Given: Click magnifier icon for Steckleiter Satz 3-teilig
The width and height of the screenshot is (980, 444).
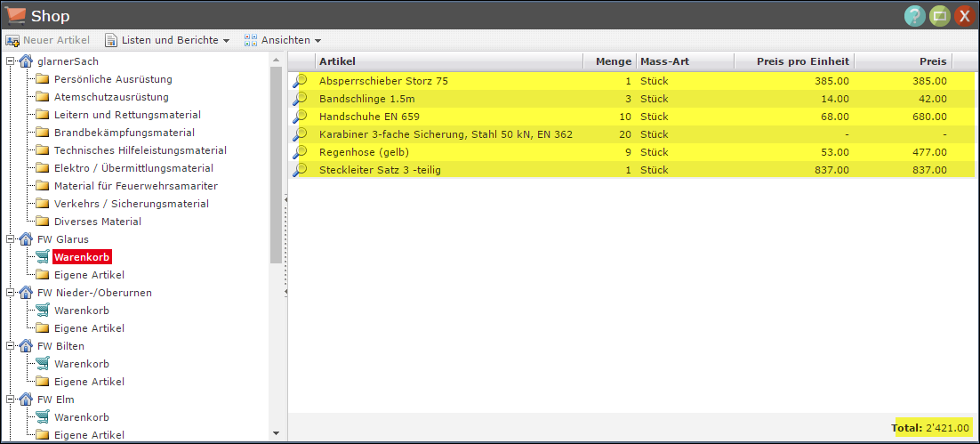Looking at the screenshot, I should coord(301,170).
